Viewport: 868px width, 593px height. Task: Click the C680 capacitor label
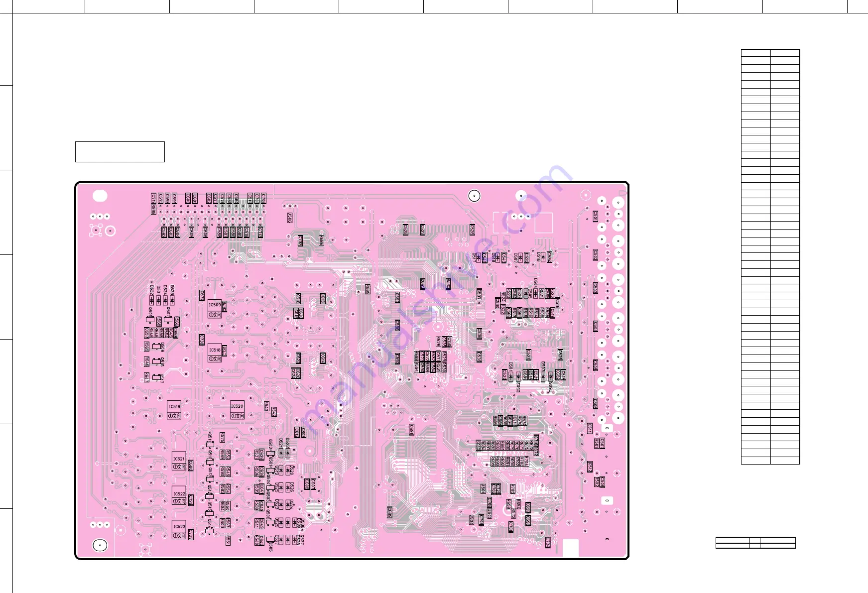(x=190, y=466)
